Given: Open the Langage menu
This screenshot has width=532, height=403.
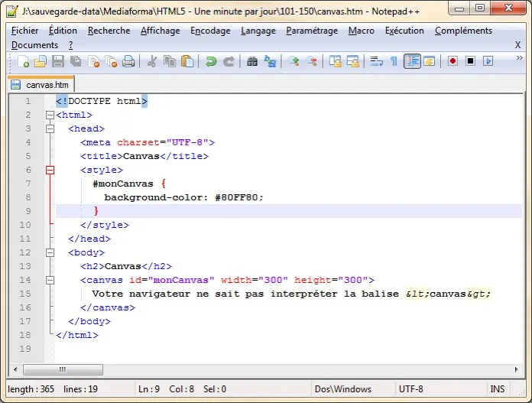Looking at the screenshot, I should pos(258,31).
